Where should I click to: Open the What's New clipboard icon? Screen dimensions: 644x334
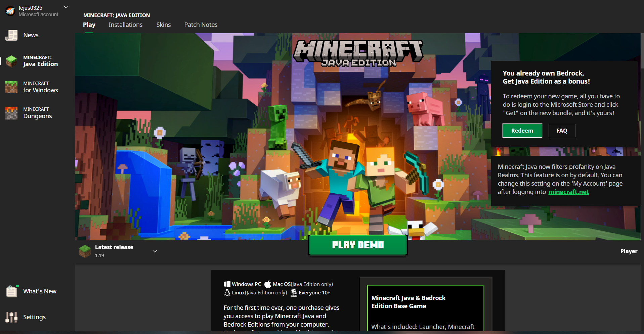point(11,291)
